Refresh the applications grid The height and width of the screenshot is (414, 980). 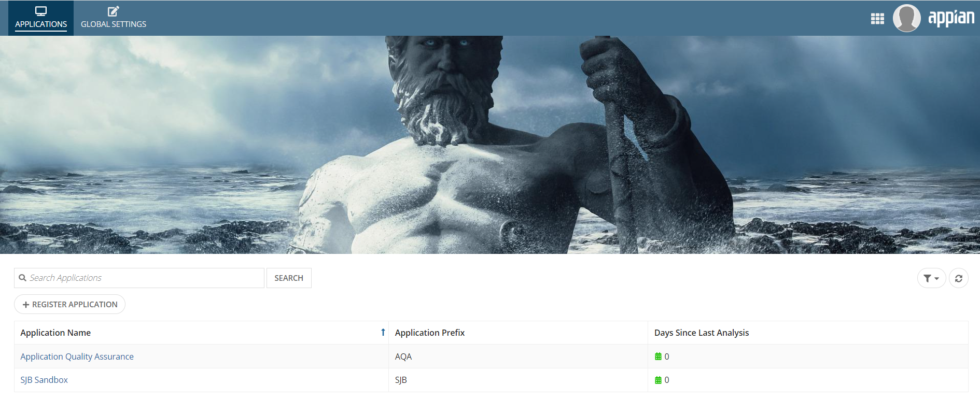coord(959,278)
